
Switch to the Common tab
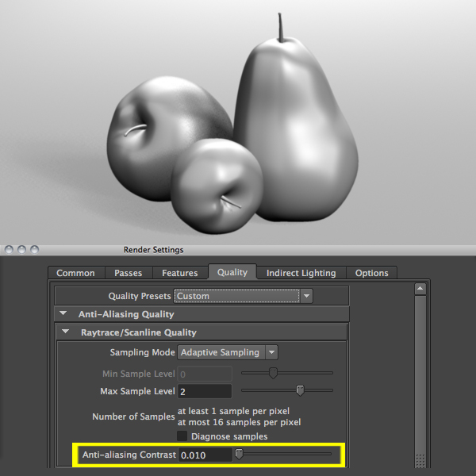(75, 273)
